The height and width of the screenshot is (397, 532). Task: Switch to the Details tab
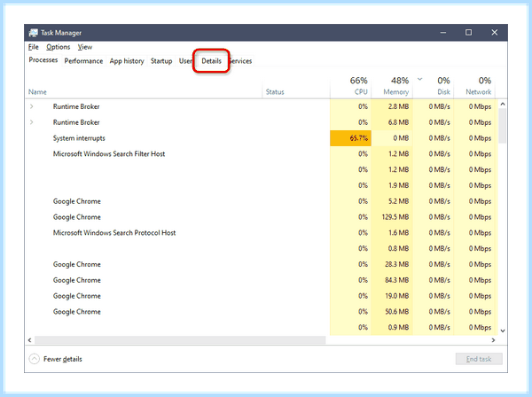(211, 61)
